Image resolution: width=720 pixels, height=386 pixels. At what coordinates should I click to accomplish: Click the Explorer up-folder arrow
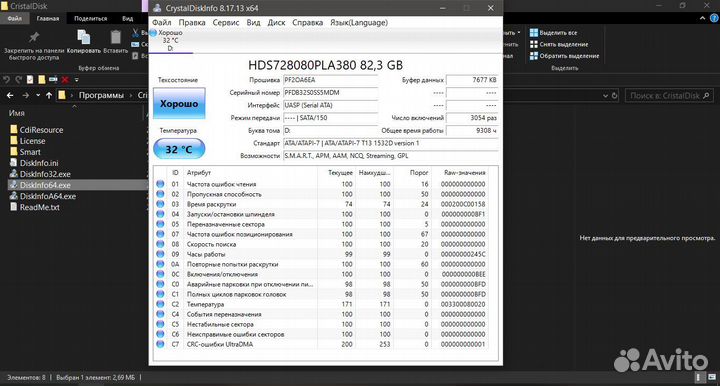pyautogui.click(x=49, y=95)
